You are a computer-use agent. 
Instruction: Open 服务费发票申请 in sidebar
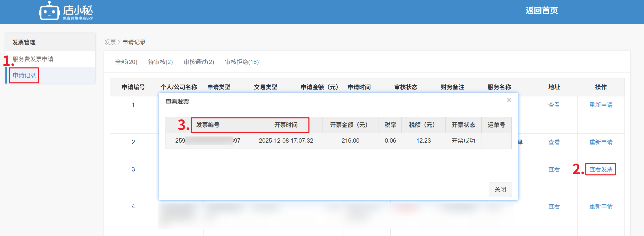pyautogui.click(x=33, y=59)
